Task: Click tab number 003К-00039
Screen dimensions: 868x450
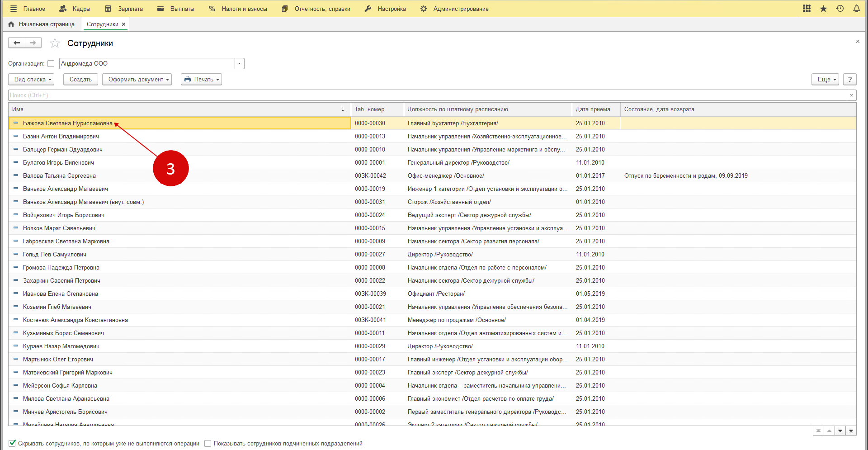Action: pyautogui.click(x=370, y=294)
